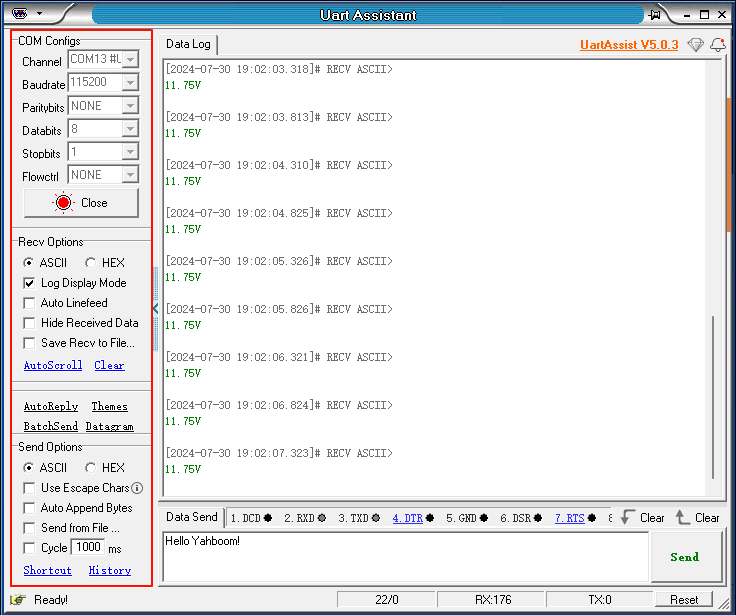736x615 pixels.
Task: Click the info icon beside Use Escape Chars
Action: pyautogui.click(x=137, y=488)
